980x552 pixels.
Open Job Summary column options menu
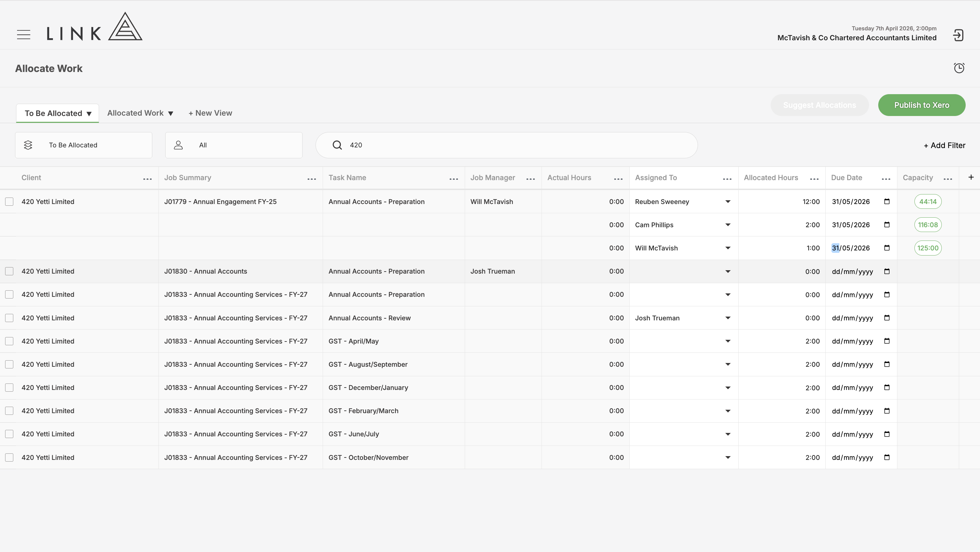tap(311, 179)
